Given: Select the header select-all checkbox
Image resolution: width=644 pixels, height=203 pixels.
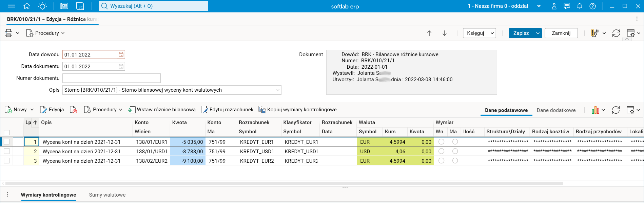Looking at the screenshot, I should coord(7,132).
